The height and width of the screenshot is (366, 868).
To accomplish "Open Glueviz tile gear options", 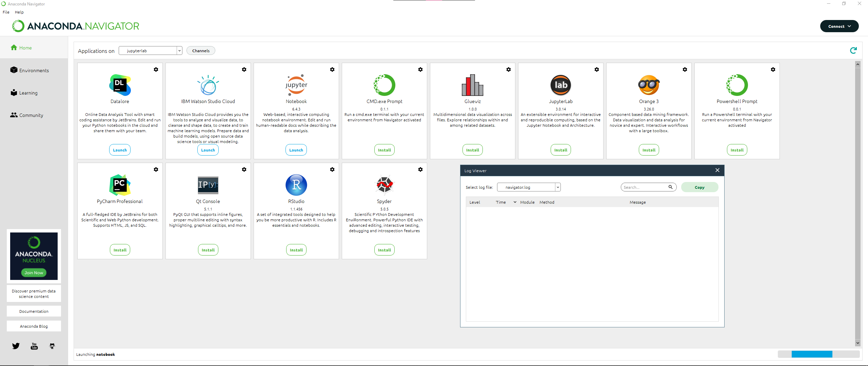I will coord(509,69).
